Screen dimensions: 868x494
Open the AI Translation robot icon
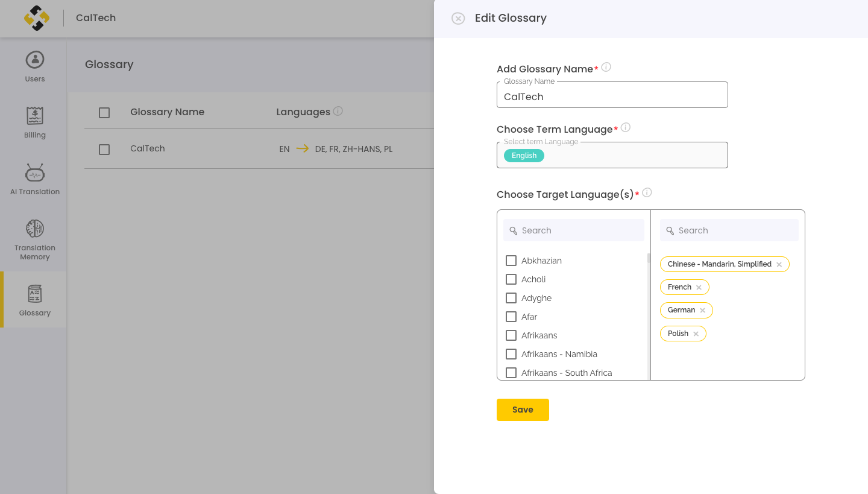pyautogui.click(x=35, y=173)
